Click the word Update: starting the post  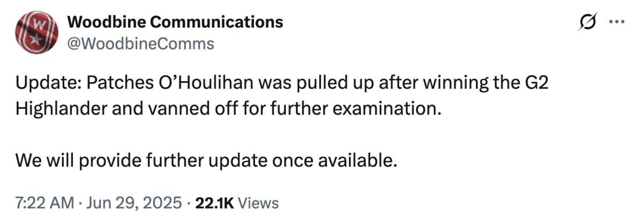[x=49, y=85]
